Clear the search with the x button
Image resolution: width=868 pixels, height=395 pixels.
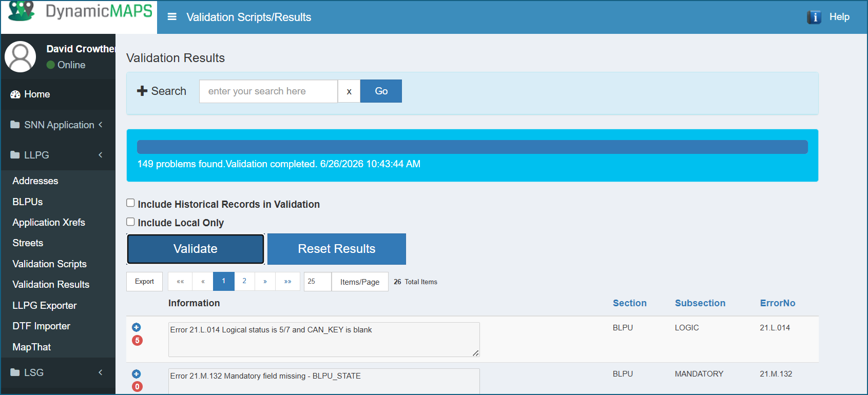click(349, 91)
